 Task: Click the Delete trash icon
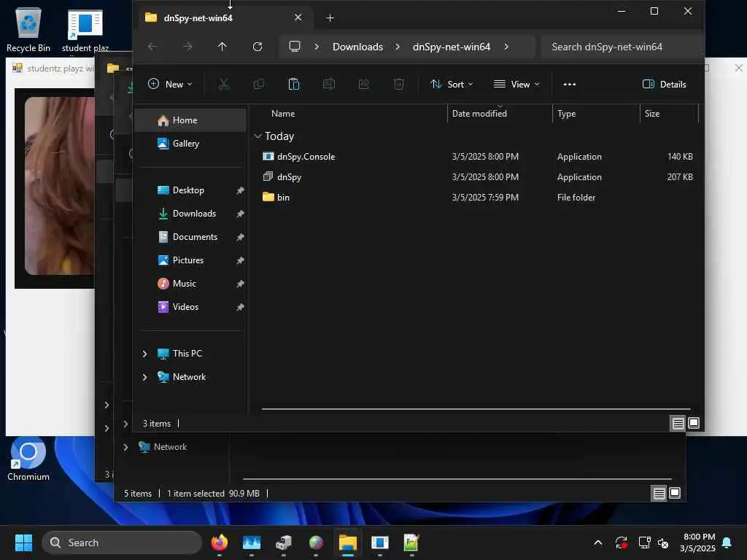tap(399, 85)
